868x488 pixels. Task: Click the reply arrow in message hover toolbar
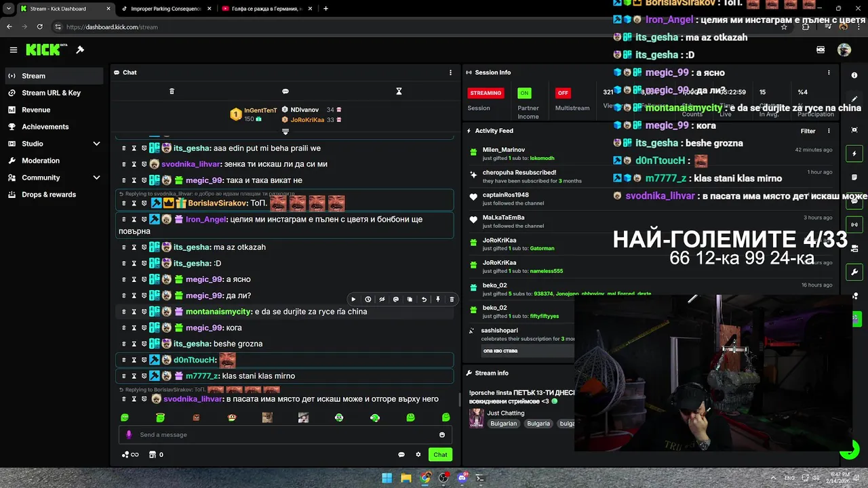424,299
